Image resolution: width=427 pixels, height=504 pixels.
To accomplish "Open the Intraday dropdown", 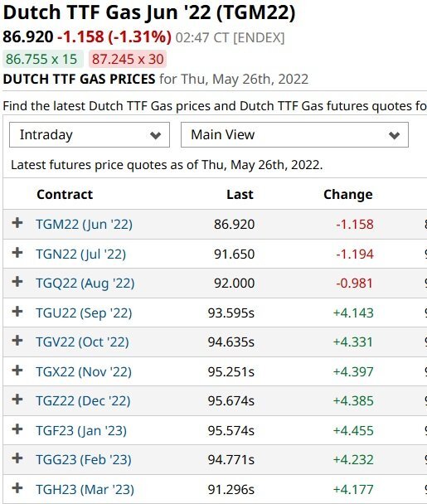I will 90,134.
